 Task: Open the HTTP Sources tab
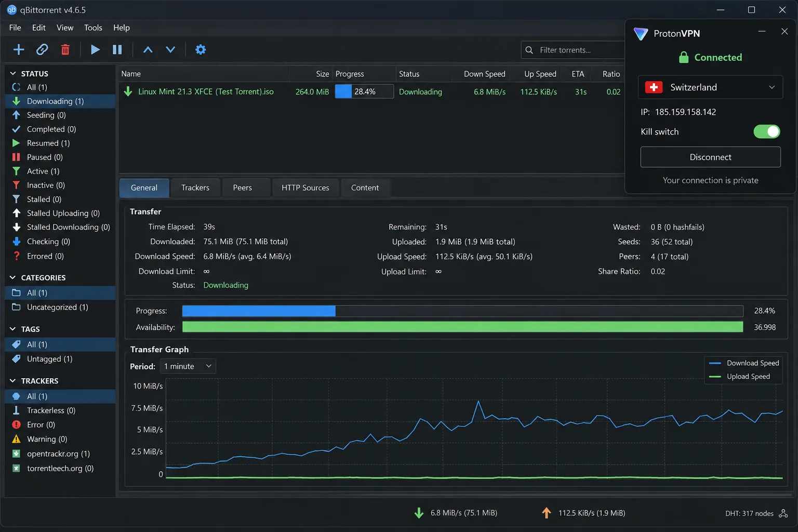(305, 188)
